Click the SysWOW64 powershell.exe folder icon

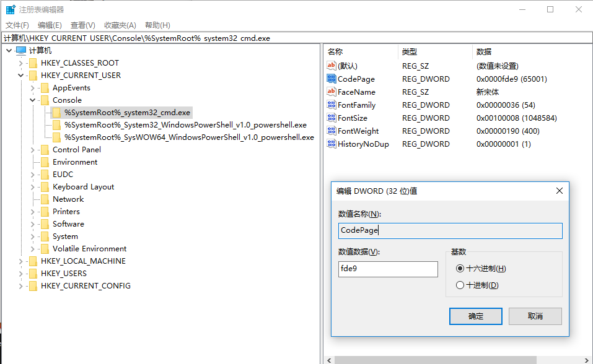(x=56, y=137)
